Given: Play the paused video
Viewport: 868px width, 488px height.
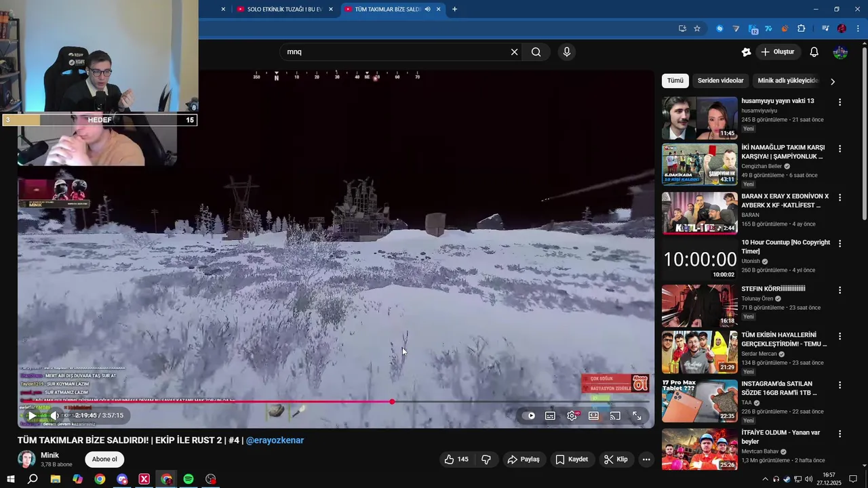Looking at the screenshot, I should pyautogui.click(x=32, y=415).
